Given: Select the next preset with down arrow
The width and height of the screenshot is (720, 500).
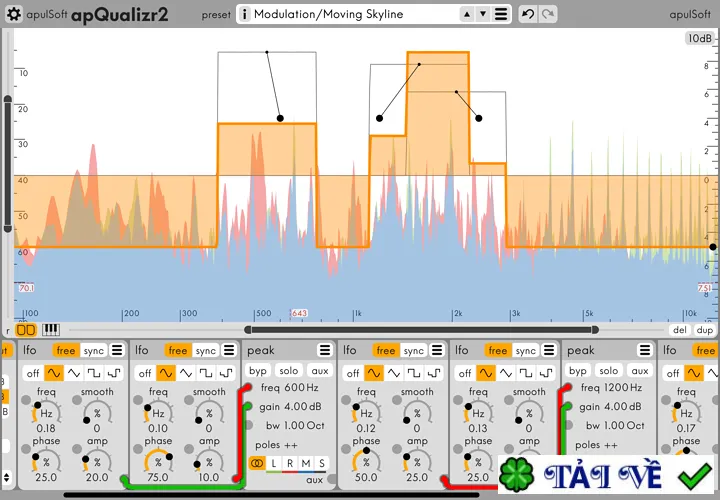Looking at the screenshot, I should point(483,14).
